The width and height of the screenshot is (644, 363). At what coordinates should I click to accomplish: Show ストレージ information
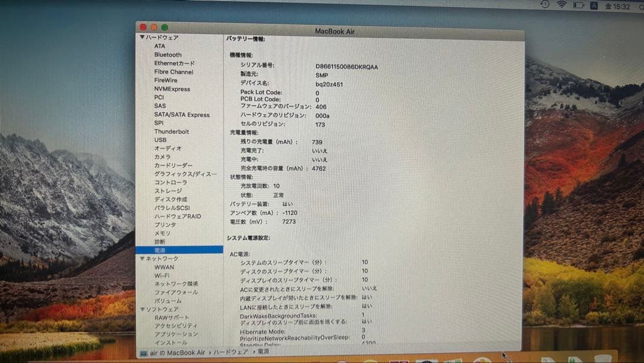point(168,190)
